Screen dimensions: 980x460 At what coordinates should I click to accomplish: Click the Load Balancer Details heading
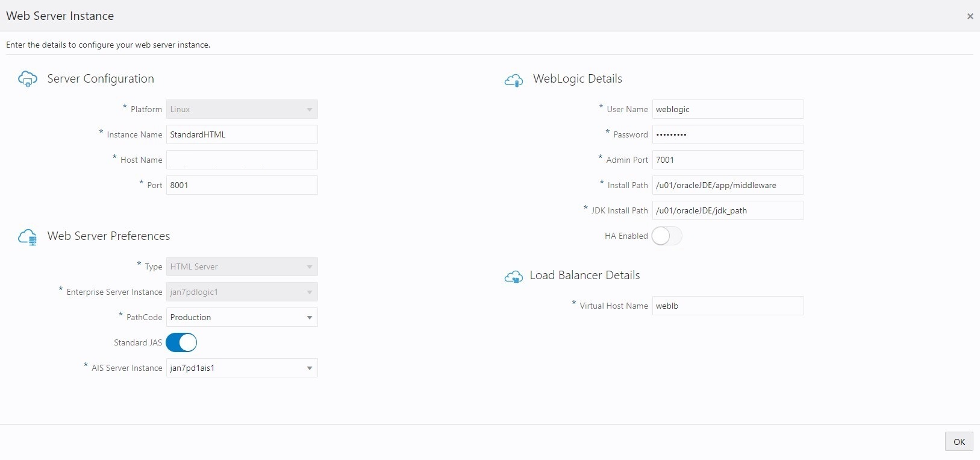[585, 276]
